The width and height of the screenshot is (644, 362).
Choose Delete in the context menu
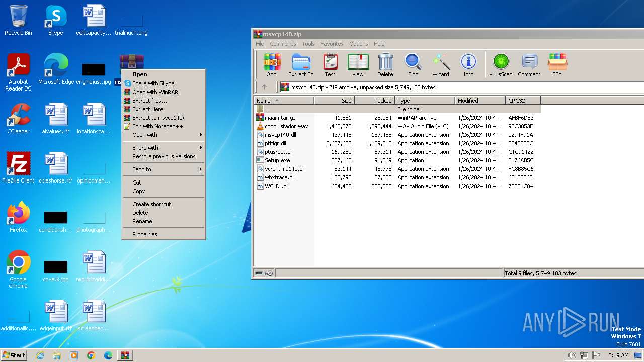(164, 213)
